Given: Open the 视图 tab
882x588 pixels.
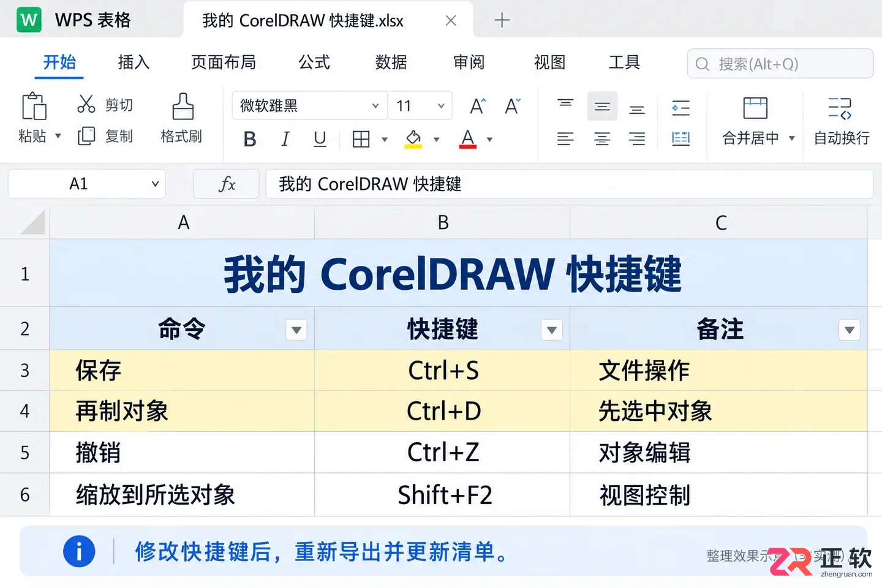Looking at the screenshot, I should coord(549,62).
